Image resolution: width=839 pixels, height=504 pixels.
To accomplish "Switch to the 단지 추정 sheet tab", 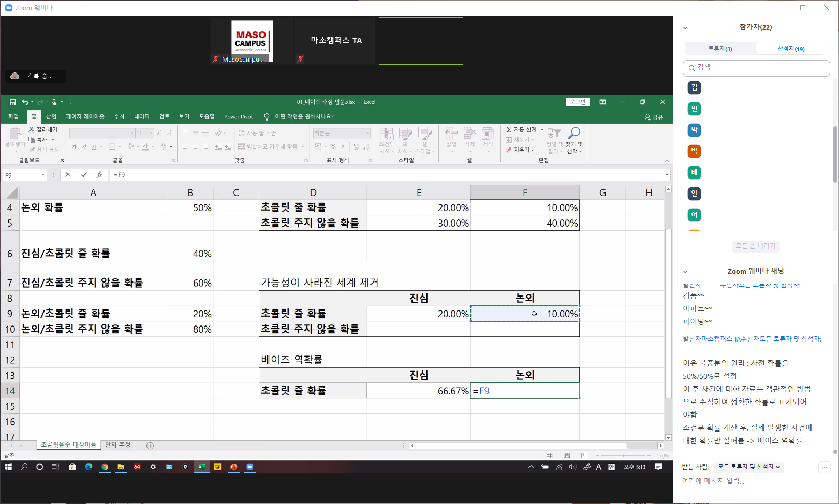I will 118,445.
